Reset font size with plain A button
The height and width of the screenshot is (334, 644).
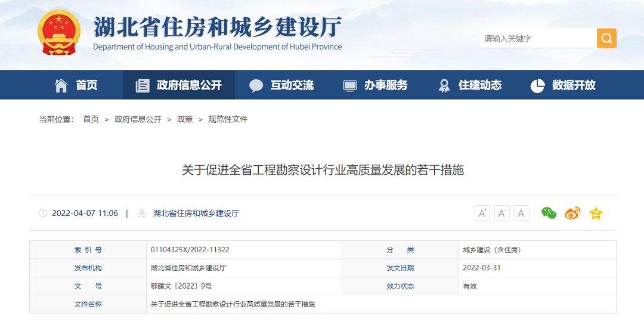coord(521,213)
